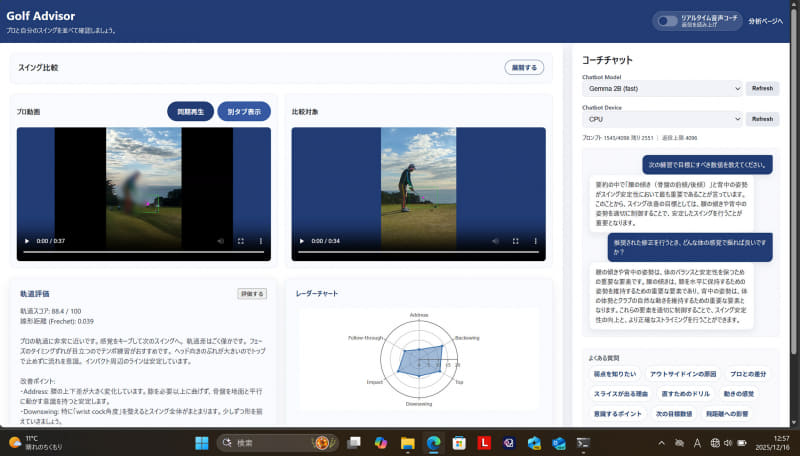Screen dimensions: 800x456
Task: Select the 直すためのドリル question chip
Action: [x=685, y=394]
